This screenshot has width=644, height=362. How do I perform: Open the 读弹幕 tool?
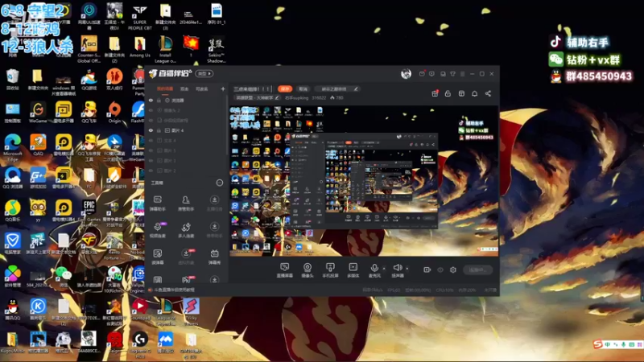157,257
